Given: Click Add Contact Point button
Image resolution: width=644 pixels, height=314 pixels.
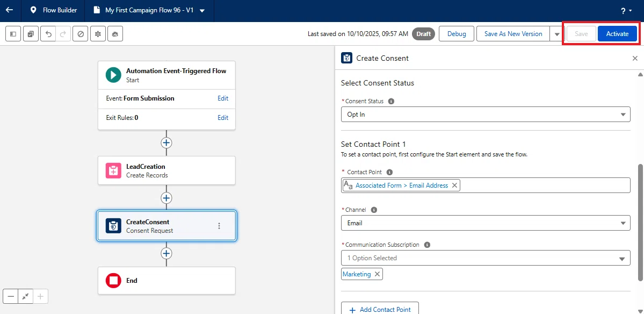Looking at the screenshot, I should coord(380,310).
